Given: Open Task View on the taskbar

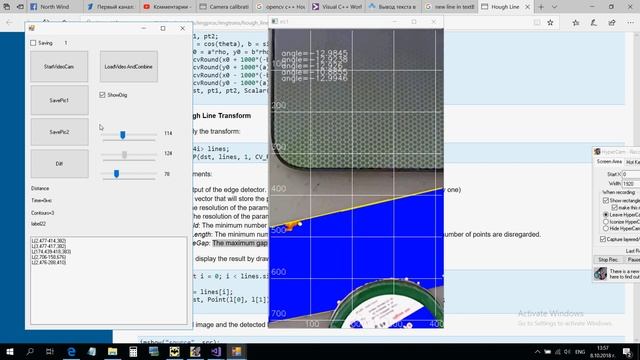Looking at the screenshot, I should point(50,351).
